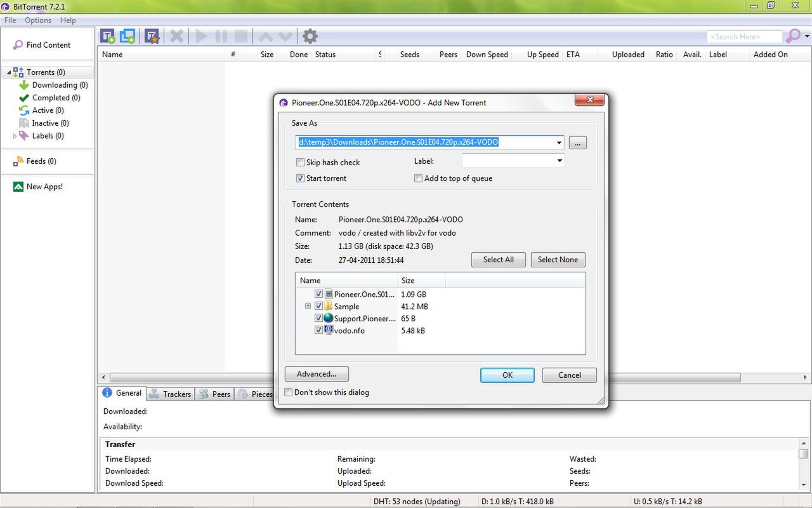Open the Help menu
812x508 pixels.
pos(68,20)
